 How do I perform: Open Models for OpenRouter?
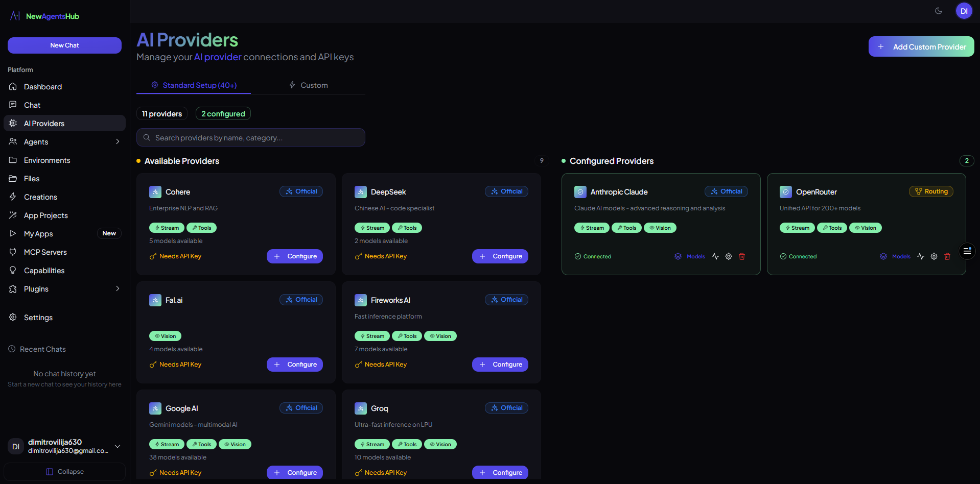point(895,256)
